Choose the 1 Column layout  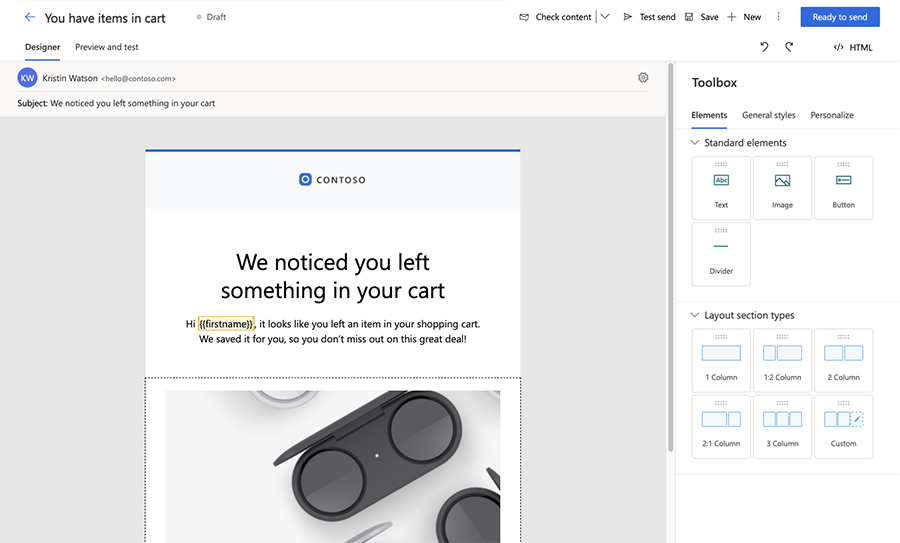pyautogui.click(x=721, y=360)
